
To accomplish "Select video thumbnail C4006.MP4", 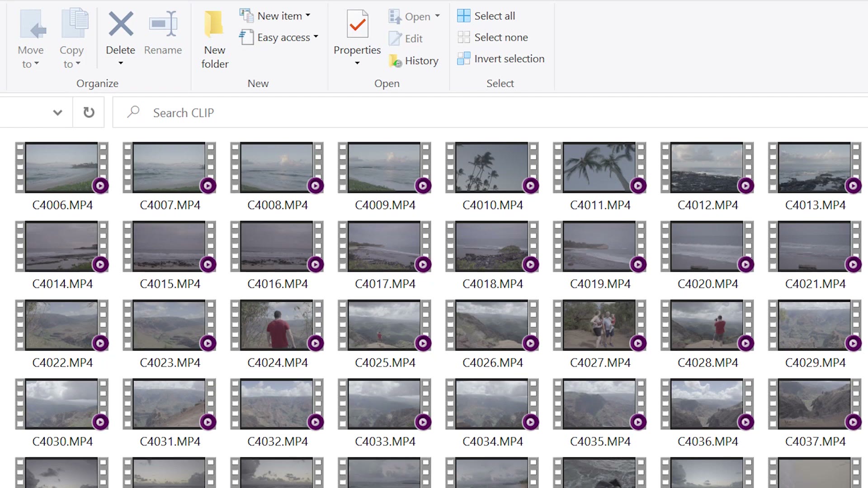I will tap(62, 168).
